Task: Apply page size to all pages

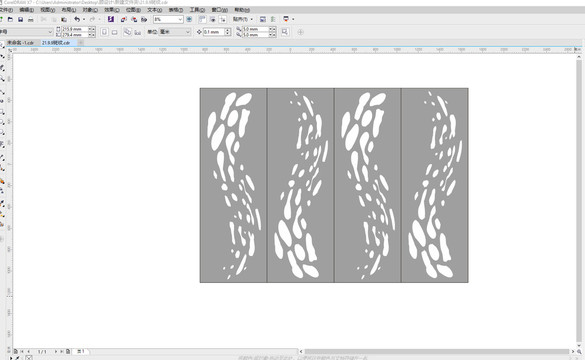Action: coord(127,32)
